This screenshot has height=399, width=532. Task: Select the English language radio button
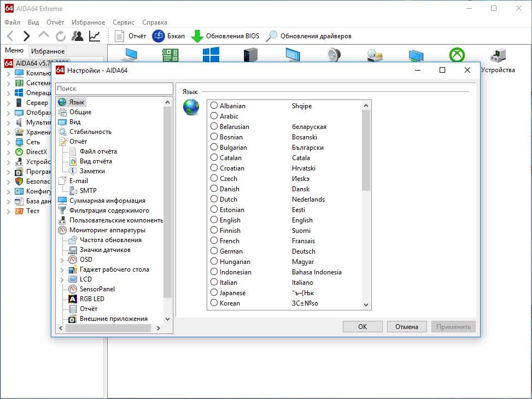[214, 220]
